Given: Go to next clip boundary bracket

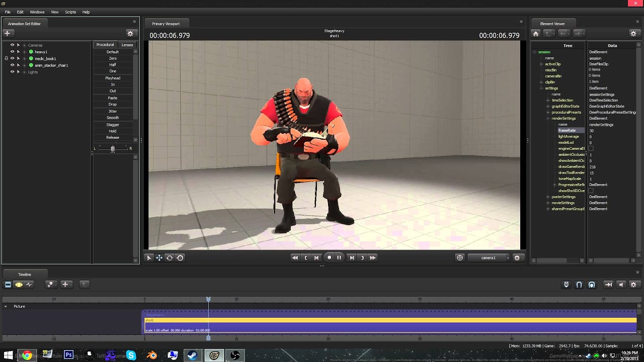Looking at the screenshot, I should 362,257.
